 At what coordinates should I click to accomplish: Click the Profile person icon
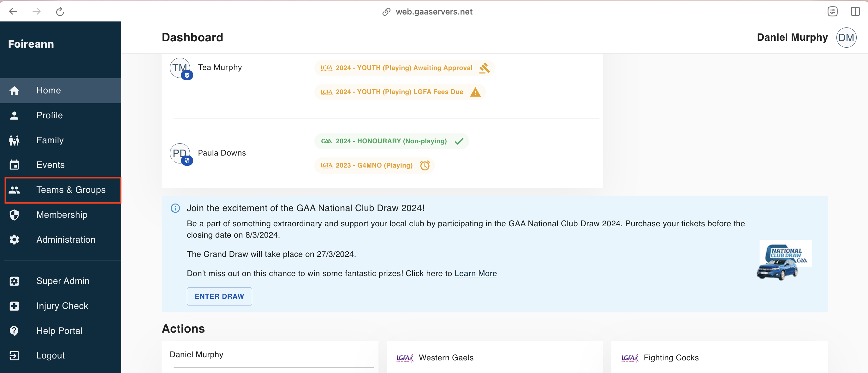point(14,115)
